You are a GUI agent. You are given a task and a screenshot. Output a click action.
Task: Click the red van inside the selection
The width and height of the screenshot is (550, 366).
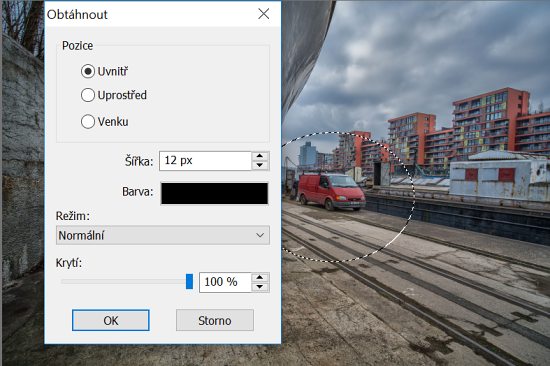click(331, 191)
